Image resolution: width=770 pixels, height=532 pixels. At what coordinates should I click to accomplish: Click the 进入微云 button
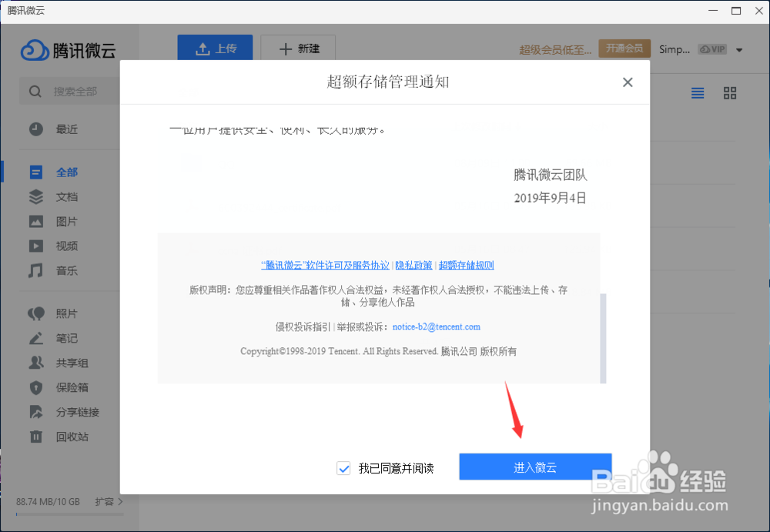(535, 467)
